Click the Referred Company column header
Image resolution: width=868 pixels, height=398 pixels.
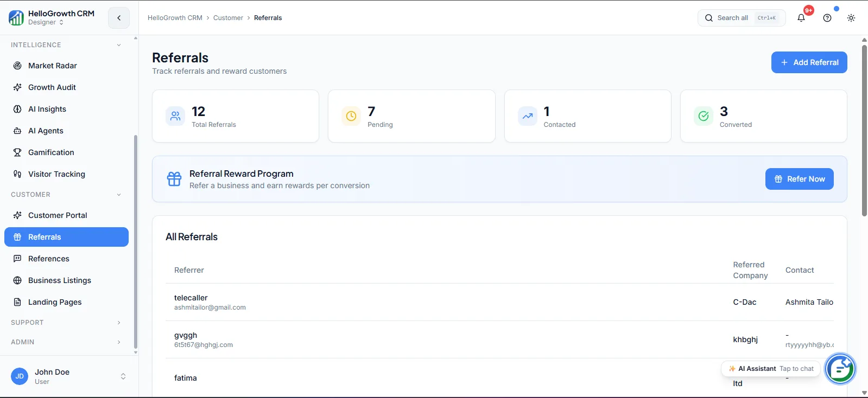coord(750,270)
